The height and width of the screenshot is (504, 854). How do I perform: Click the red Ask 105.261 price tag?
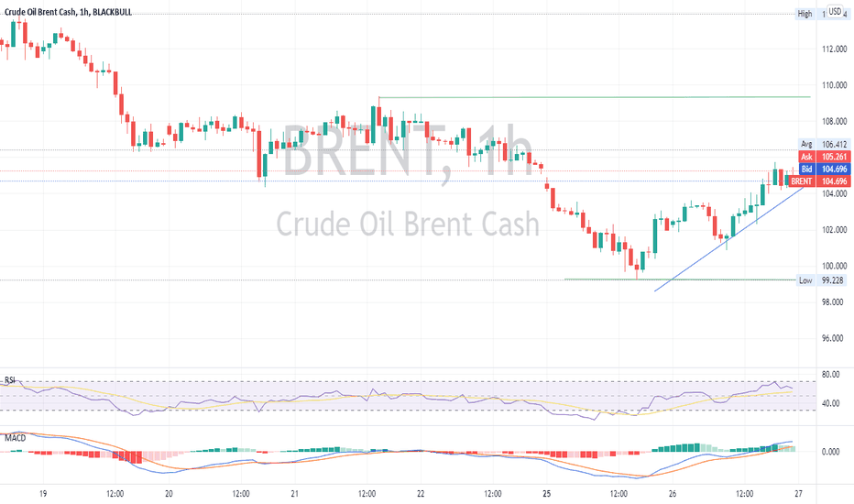point(825,157)
